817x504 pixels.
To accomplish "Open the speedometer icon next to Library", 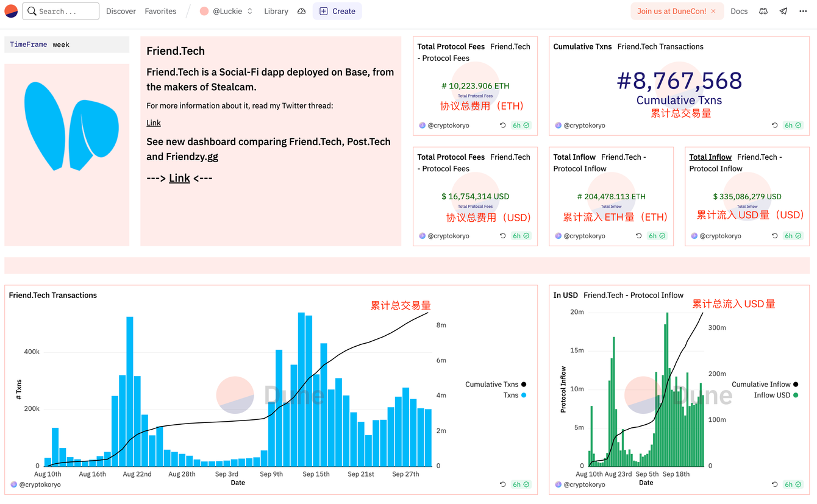I will tap(301, 11).
